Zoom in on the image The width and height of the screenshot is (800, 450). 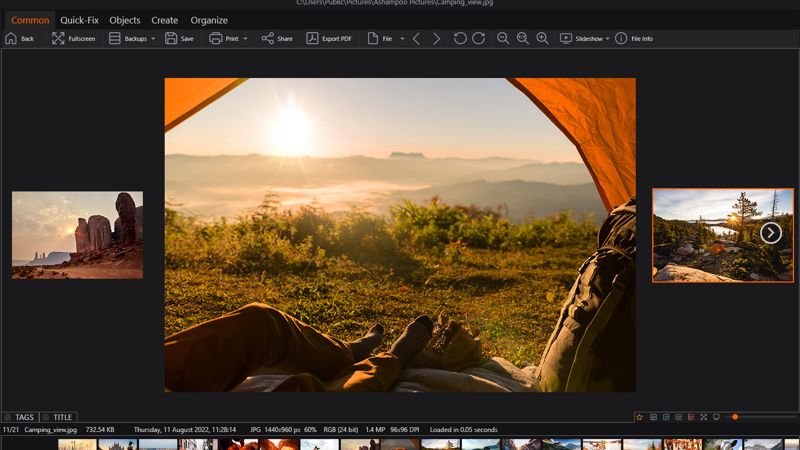(542, 39)
